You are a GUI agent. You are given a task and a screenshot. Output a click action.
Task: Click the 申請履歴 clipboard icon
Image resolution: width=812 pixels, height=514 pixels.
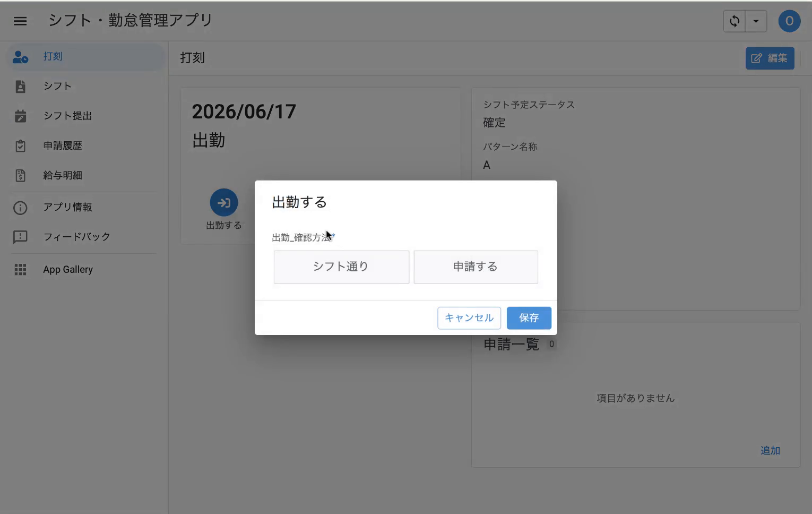click(20, 145)
